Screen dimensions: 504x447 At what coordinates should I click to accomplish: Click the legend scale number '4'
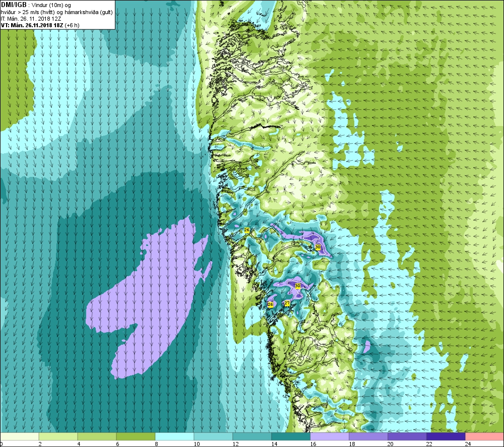tap(79, 444)
